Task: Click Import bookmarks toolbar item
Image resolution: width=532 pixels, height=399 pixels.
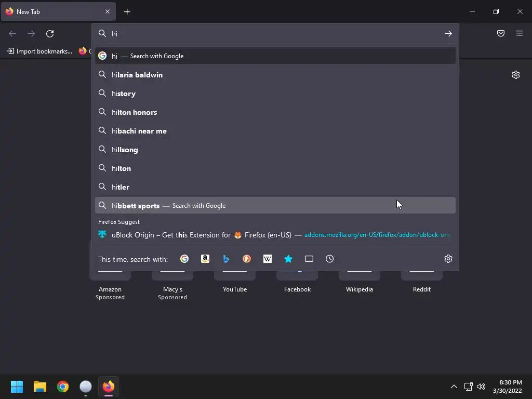Action: pyautogui.click(x=39, y=51)
